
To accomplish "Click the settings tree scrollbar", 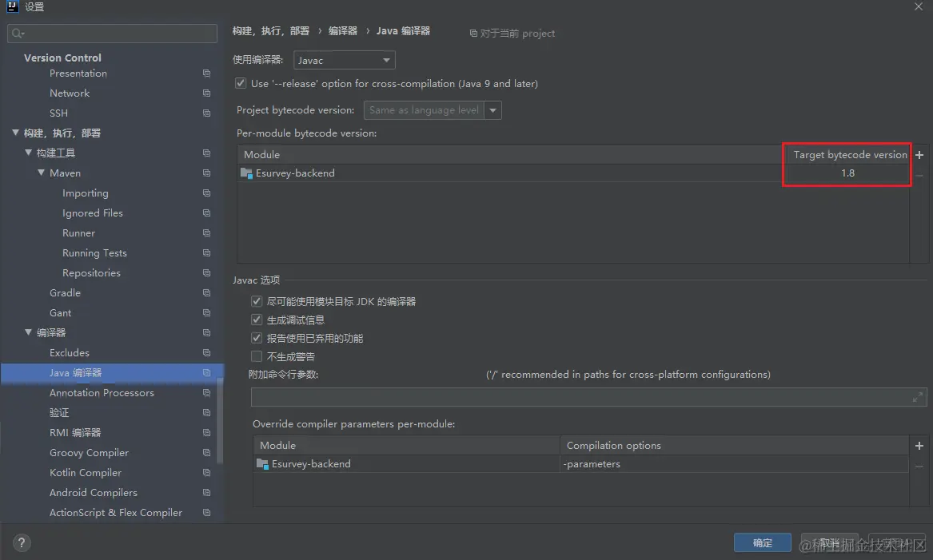I will (220, 421).
